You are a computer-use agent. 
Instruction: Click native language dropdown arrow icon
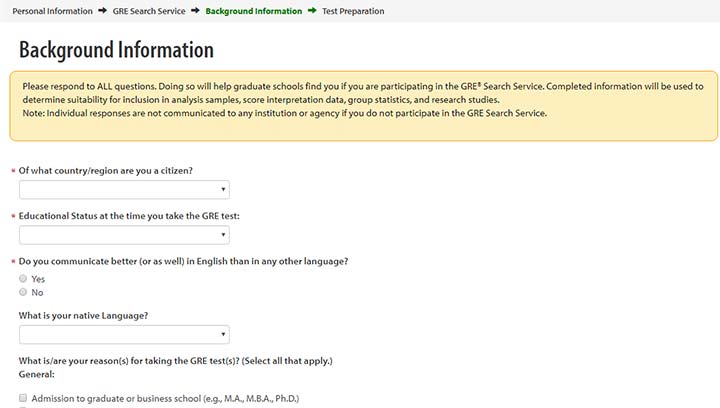223,335
